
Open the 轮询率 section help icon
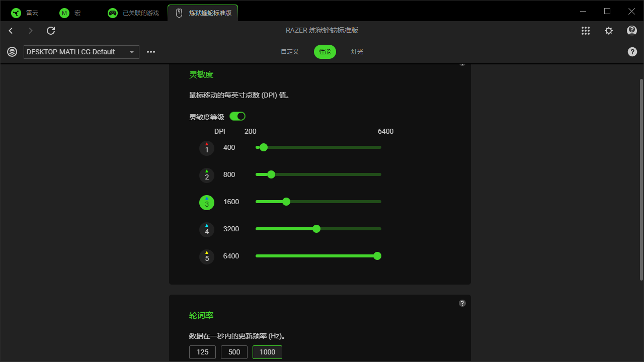point(462,303)
